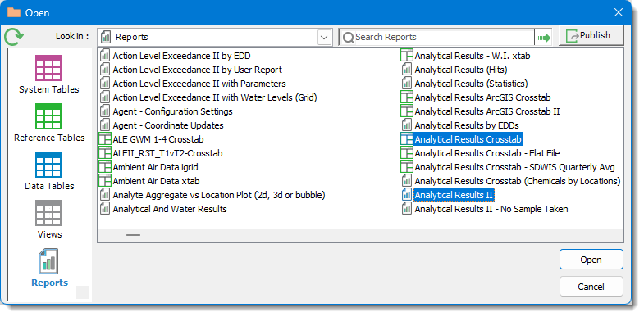Image resolution: width=644 pixels, height=317 pixels.
Task: Click the icon of Analytical Results by EDDs
Action: click(407, 125)
